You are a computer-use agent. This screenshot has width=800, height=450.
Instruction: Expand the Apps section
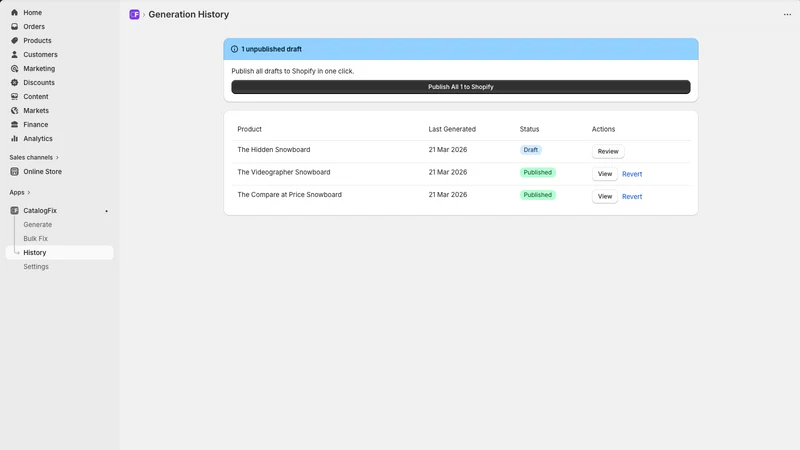click(20, 192)
